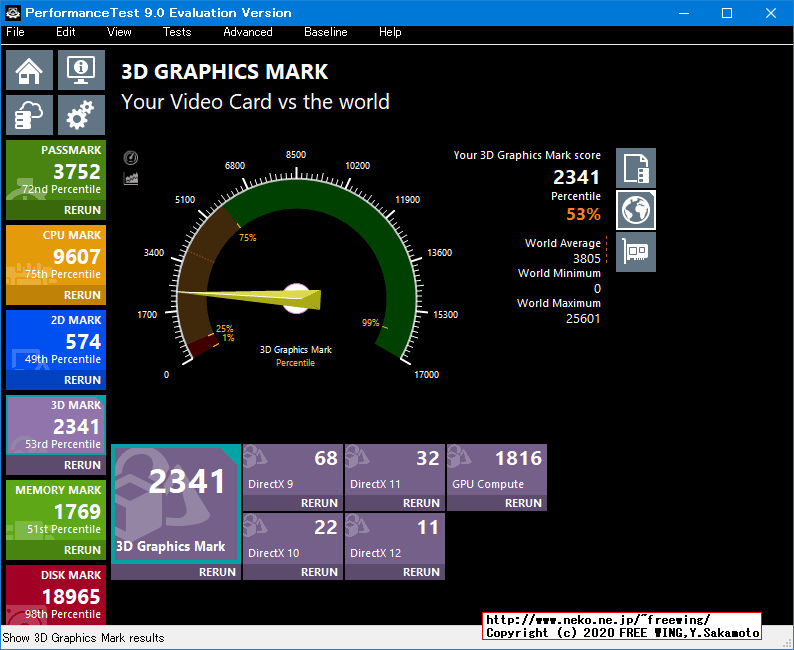Image resolution: width=794 pixels, height=650 pixels.
Task: Open the Home dashboard icon
Action: (30, 71)
